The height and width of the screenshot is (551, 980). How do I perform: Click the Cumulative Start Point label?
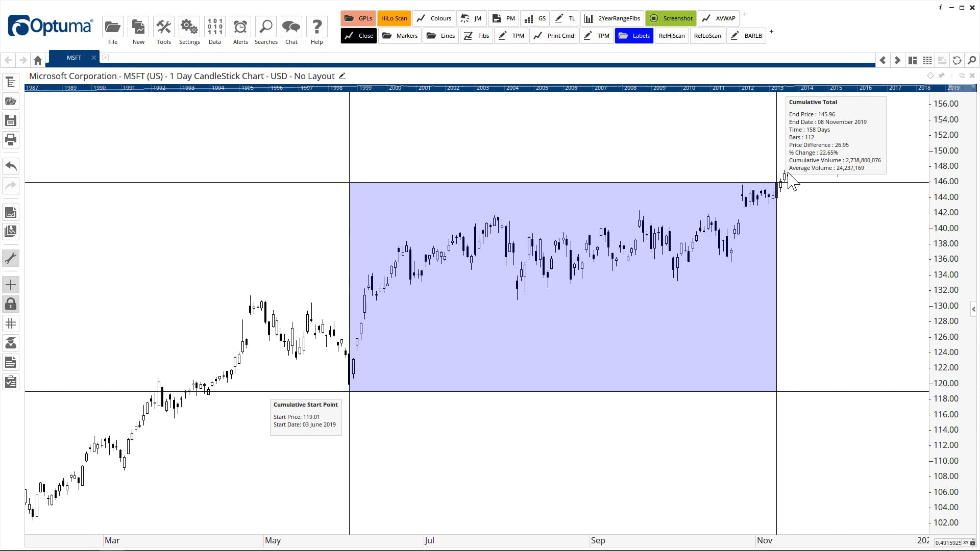305,405
